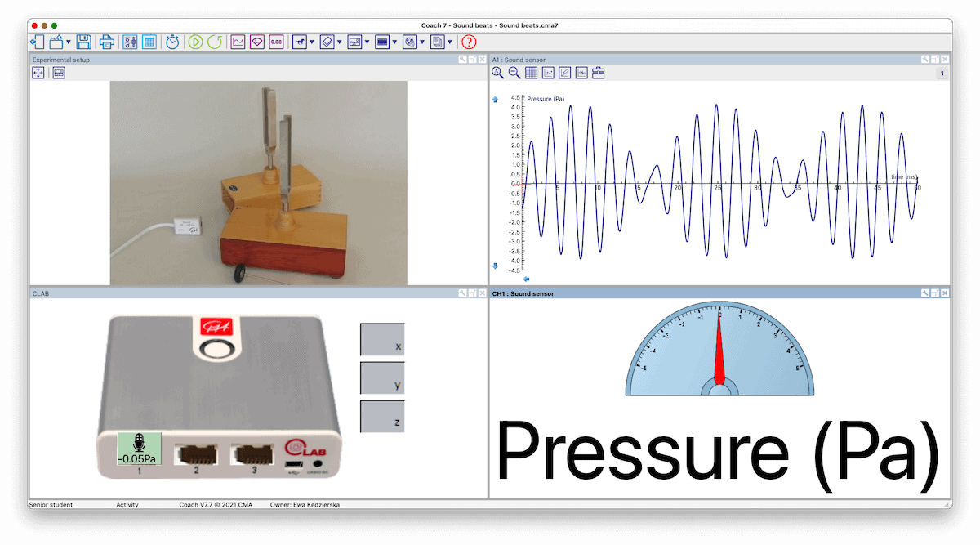Viewport: 980px width, 545px height.
Task: Click the red Help question mark icon
Action: point(469,42)
